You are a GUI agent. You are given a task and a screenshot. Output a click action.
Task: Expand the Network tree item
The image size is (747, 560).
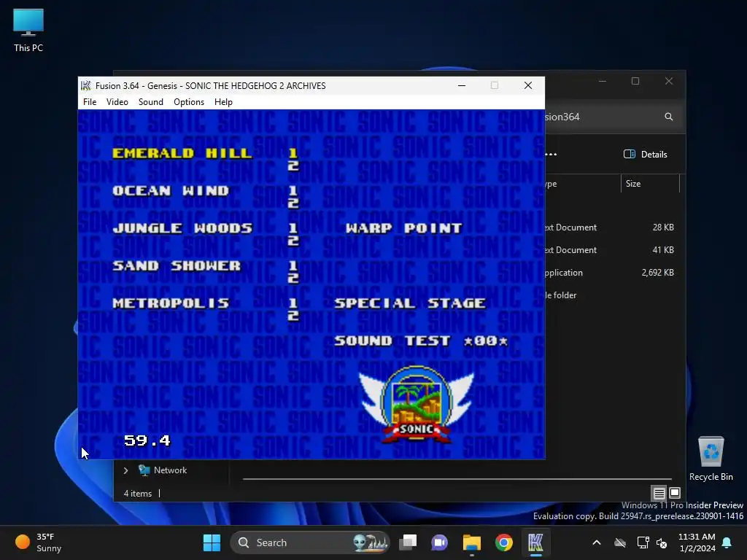pos(125,470)
